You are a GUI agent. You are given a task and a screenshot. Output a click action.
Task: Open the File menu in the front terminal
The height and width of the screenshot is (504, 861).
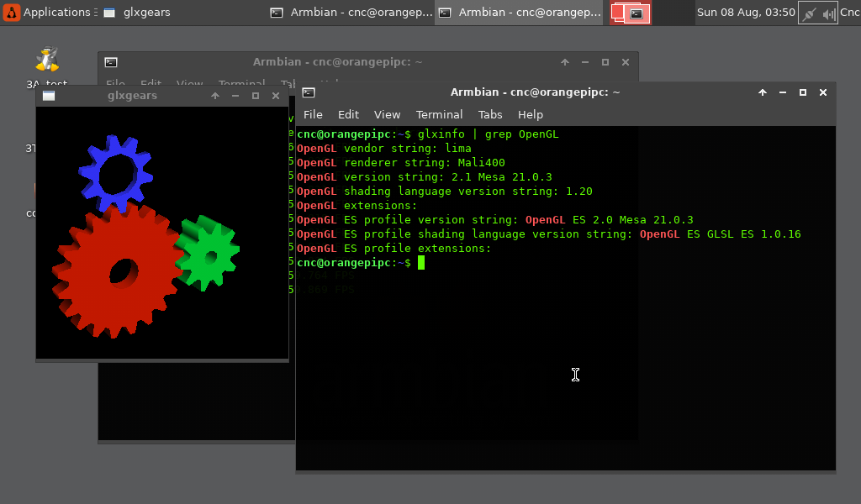pos(313,114)
